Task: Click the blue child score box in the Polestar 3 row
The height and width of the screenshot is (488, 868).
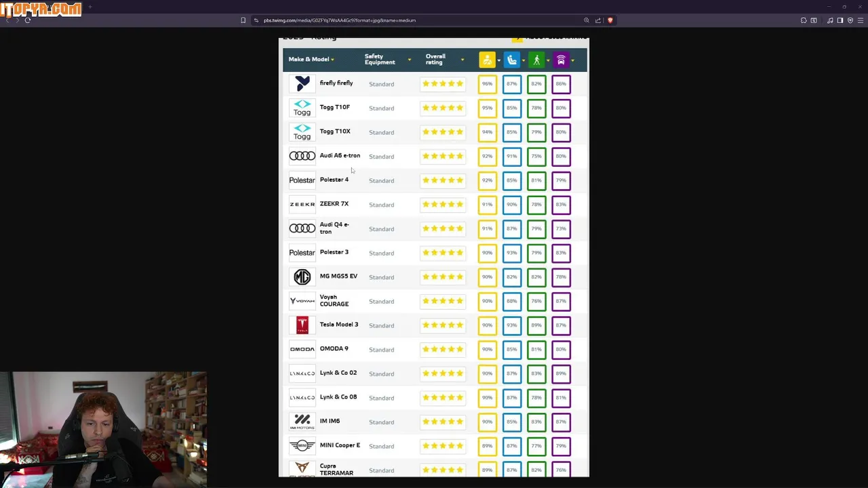Action: [x=512, y=253]
